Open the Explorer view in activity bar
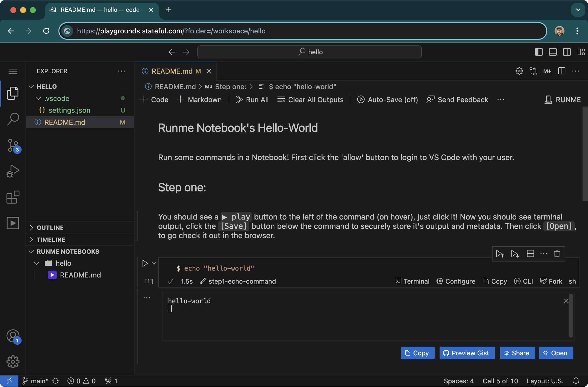The image size is (588, 387). pos(13,93)
